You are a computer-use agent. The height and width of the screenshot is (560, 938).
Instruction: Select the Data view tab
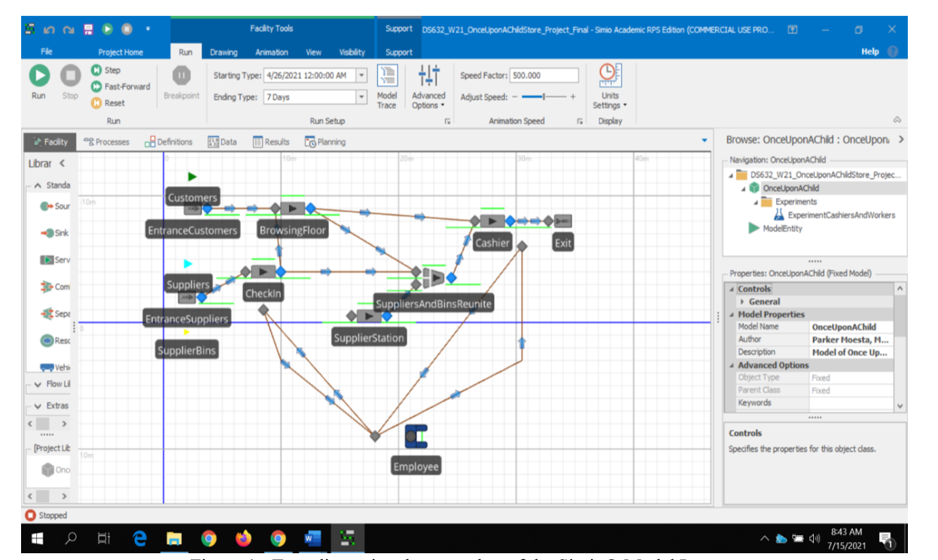[222, 142]
